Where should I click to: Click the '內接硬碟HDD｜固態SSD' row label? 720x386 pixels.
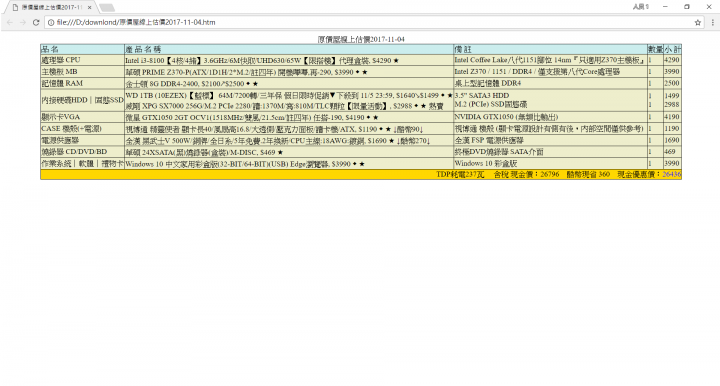click(x=83, y=100)
